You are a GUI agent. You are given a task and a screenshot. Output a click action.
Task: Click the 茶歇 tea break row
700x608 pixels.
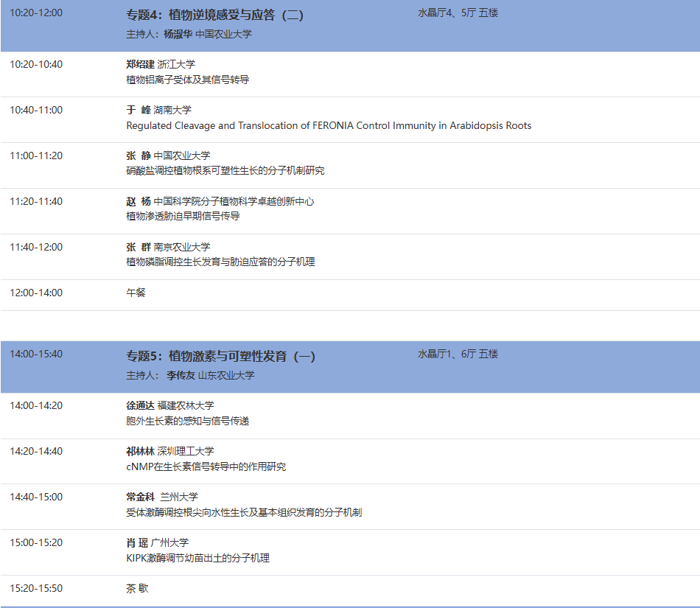coord(137,588)
